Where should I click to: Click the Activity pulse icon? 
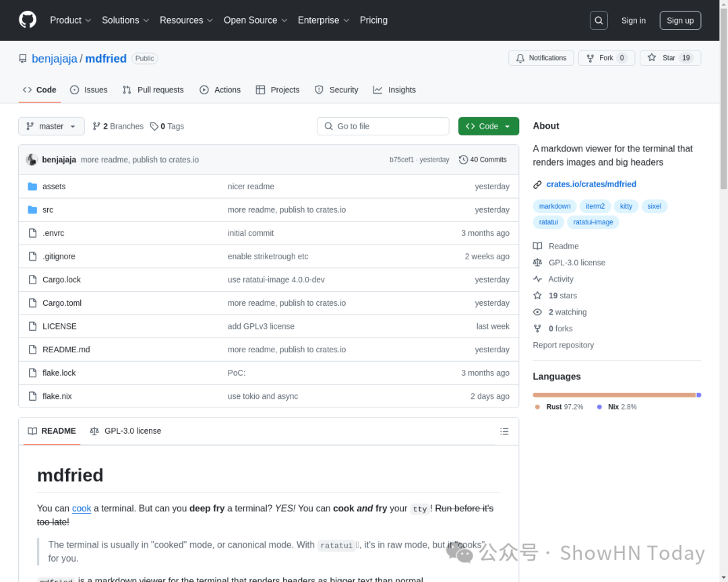click(537, 280)
